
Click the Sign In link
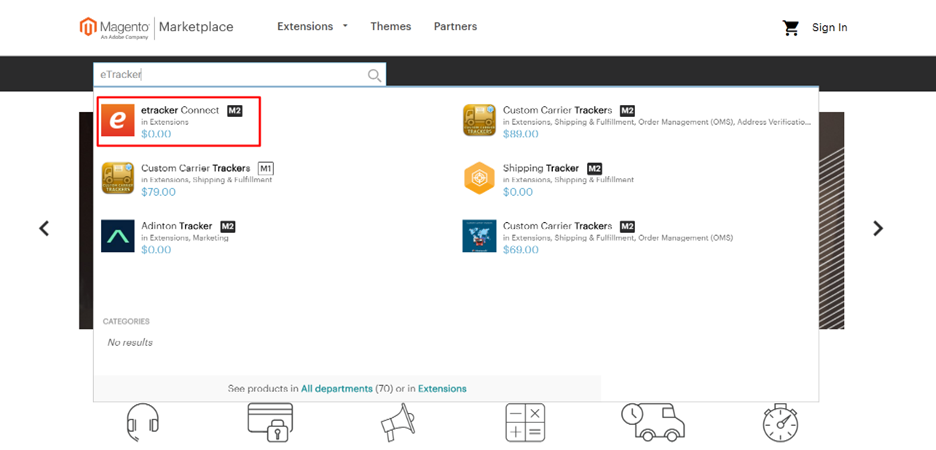coord(829,27)
